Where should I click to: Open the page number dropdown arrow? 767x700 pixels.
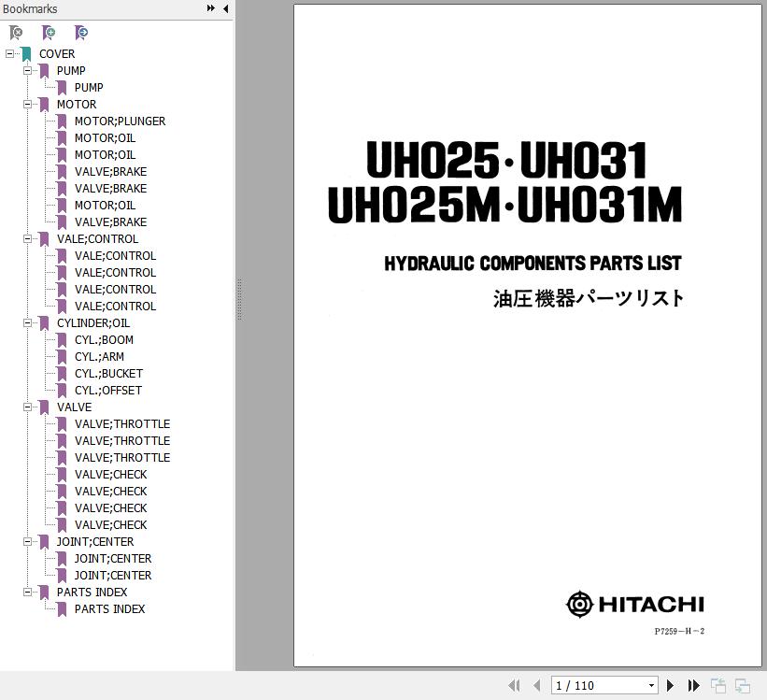pos(651,685)
